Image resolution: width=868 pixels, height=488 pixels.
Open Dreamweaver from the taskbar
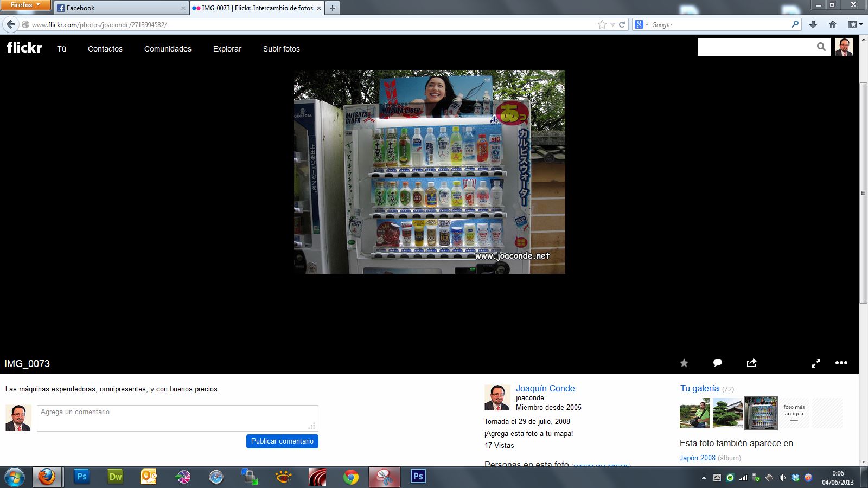116,477
